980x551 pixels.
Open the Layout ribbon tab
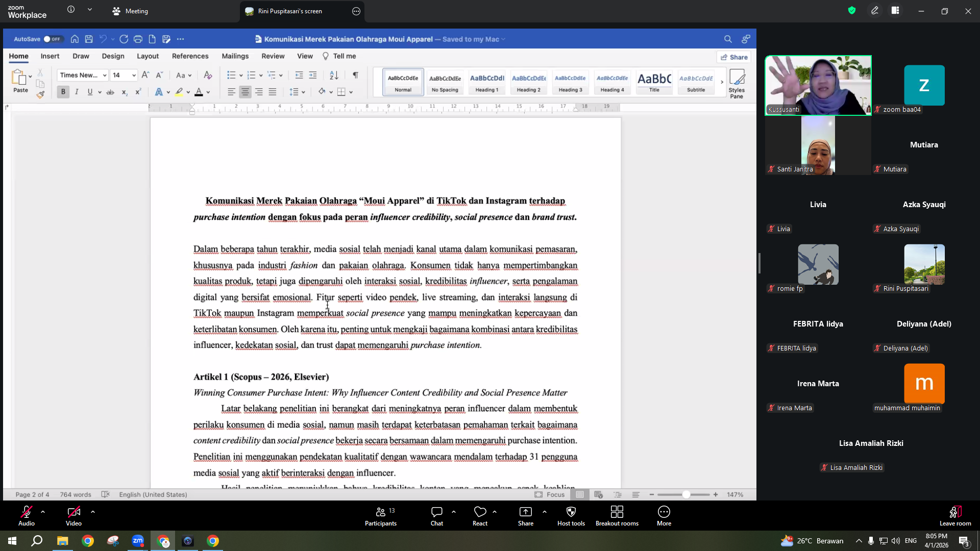(148, 56)
